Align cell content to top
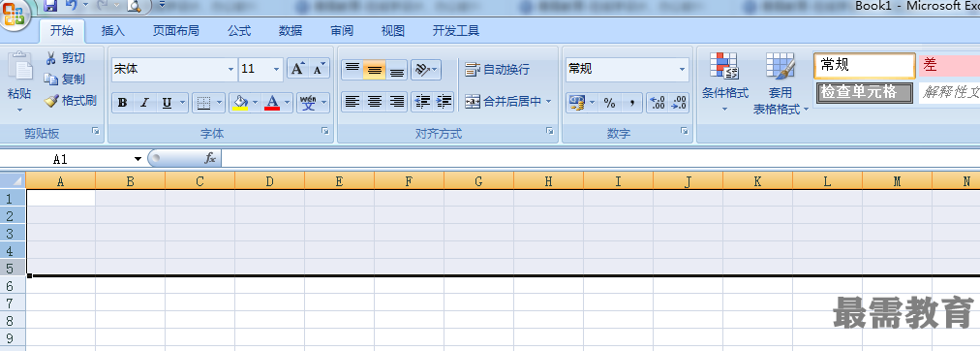Viewport: 980px width, 351px height. [352, 70]
